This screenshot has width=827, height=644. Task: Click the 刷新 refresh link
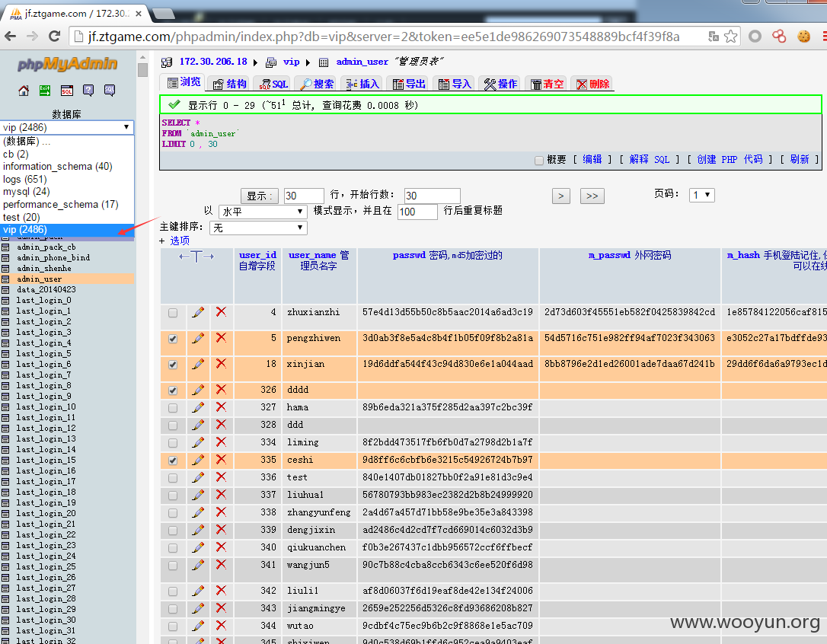799,159
